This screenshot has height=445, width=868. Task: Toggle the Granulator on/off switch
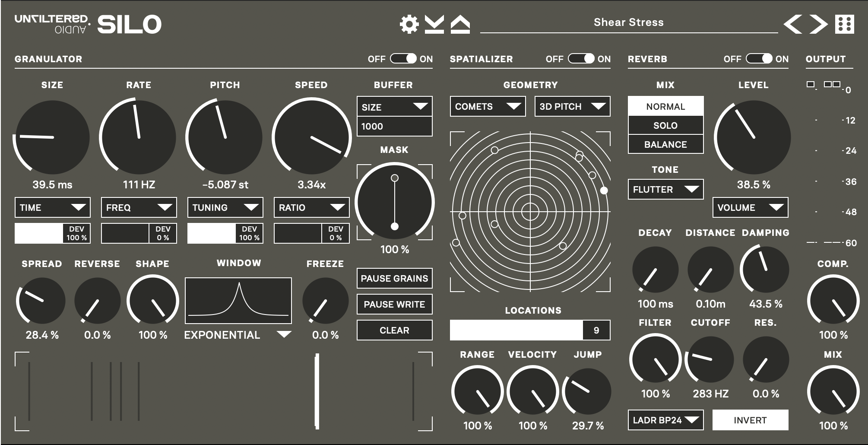pos(404,59)
